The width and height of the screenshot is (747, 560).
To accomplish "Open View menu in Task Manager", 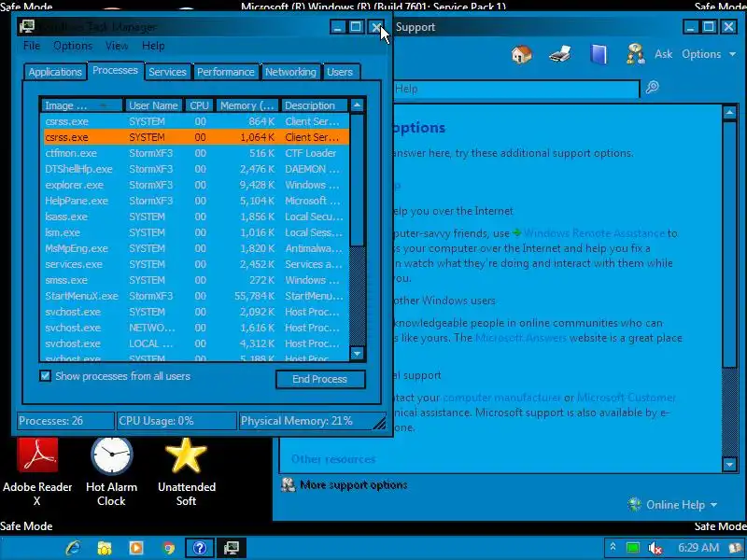I will pos(117,46).
